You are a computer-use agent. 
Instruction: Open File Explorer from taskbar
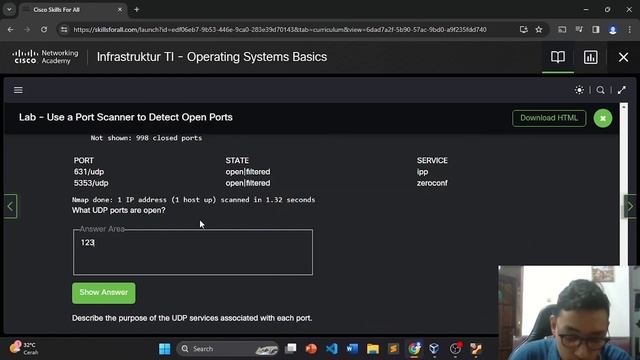click(373, 349)
